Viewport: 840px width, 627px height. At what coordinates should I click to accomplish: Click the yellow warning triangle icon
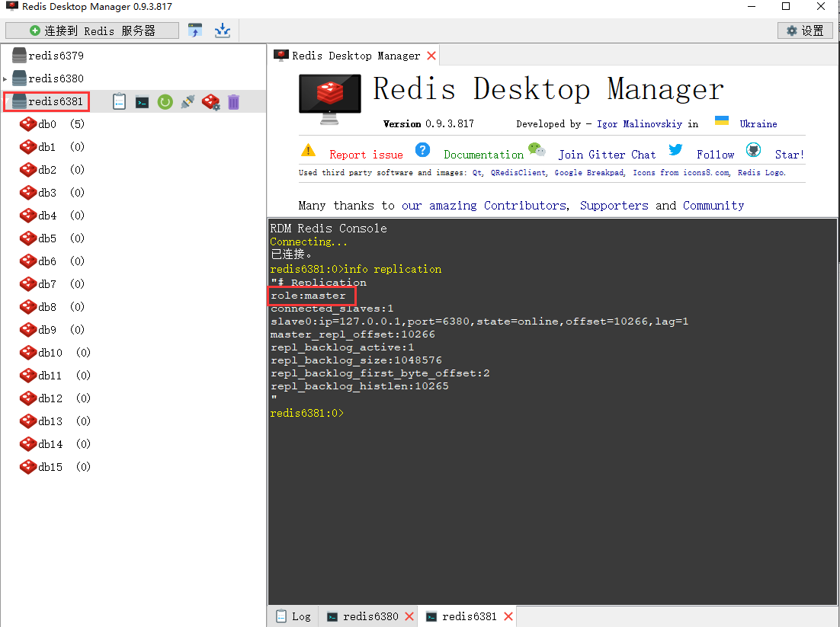309,150
